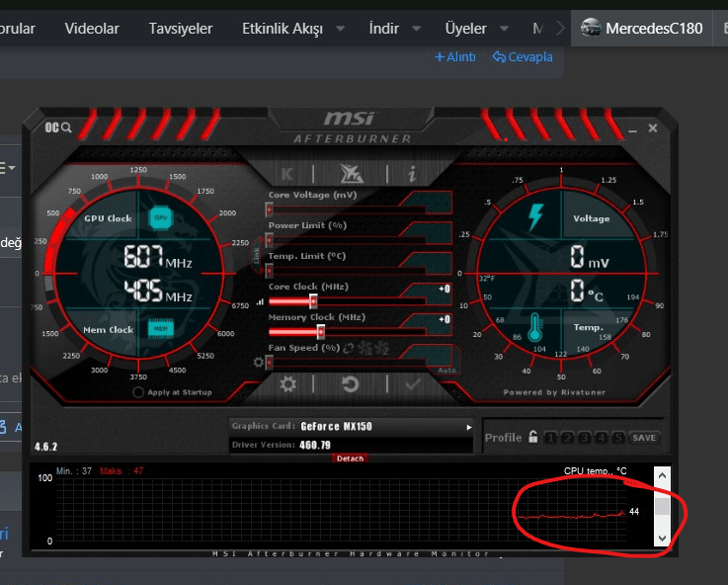728x585 pixels.
Task: Click the Fan Speed slider handle
Action: tap(269, 362)
